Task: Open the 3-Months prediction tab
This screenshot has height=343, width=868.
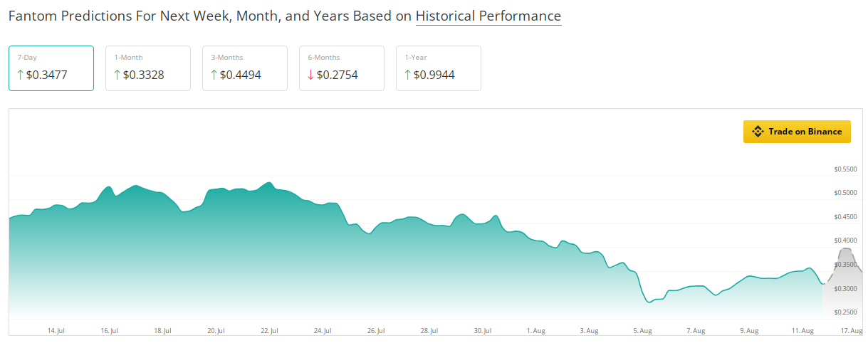Action: (244, 68)
